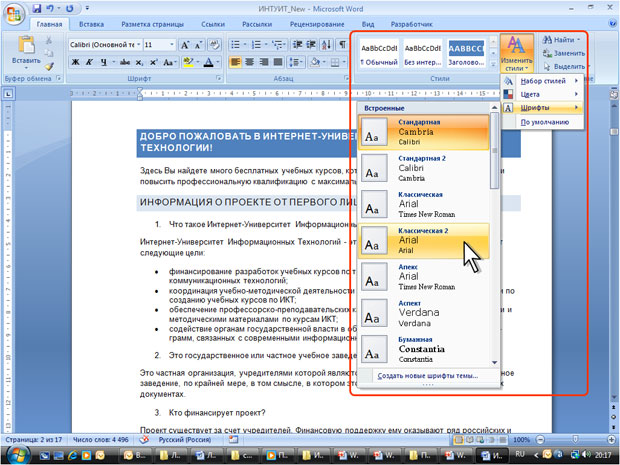Switch to Рецензирование tab
The height and width of the screenshot is (465, 620).
pos(317,24)
